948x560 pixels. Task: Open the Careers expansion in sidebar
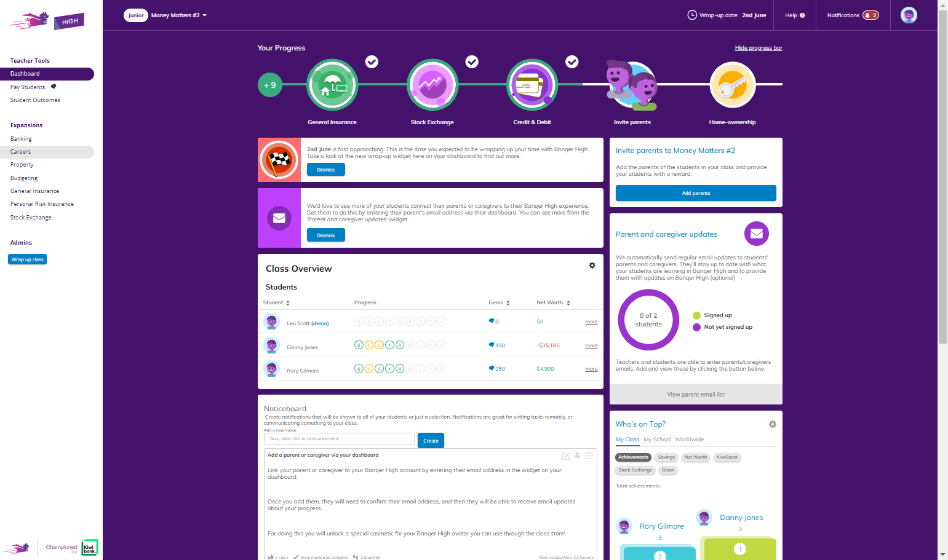point(47,152)
